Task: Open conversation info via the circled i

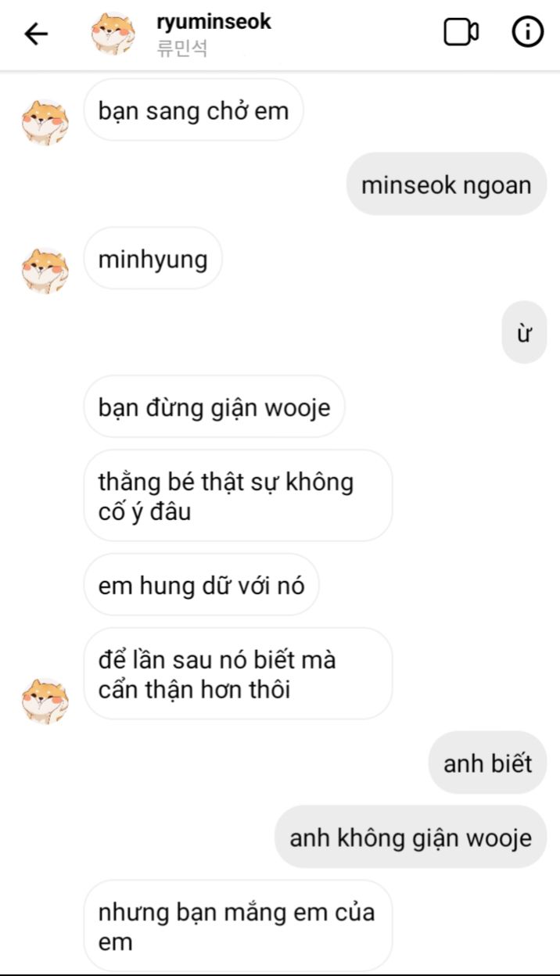Action: click(528, 32)
